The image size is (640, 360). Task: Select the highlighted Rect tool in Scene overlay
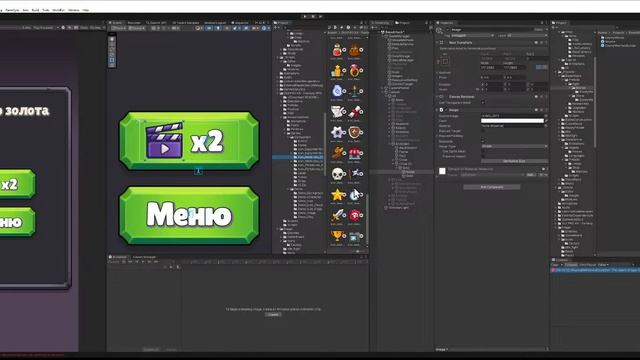pos(112,60)
